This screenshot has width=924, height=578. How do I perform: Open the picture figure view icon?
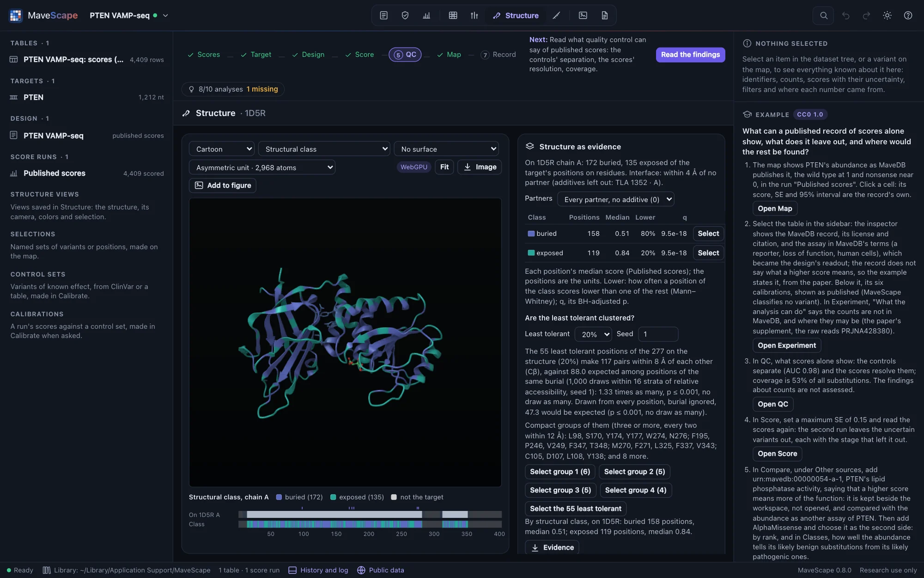(x=583, y=15)
